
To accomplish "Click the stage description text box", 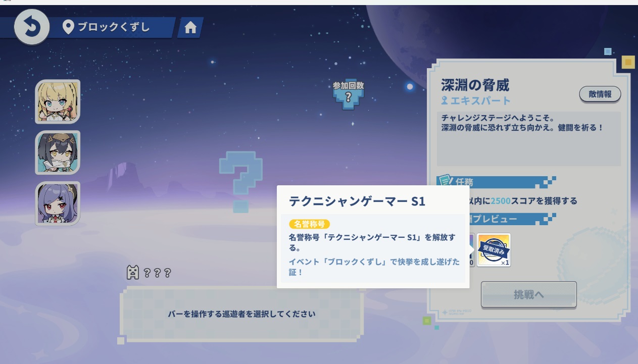I will pos(528,139).
